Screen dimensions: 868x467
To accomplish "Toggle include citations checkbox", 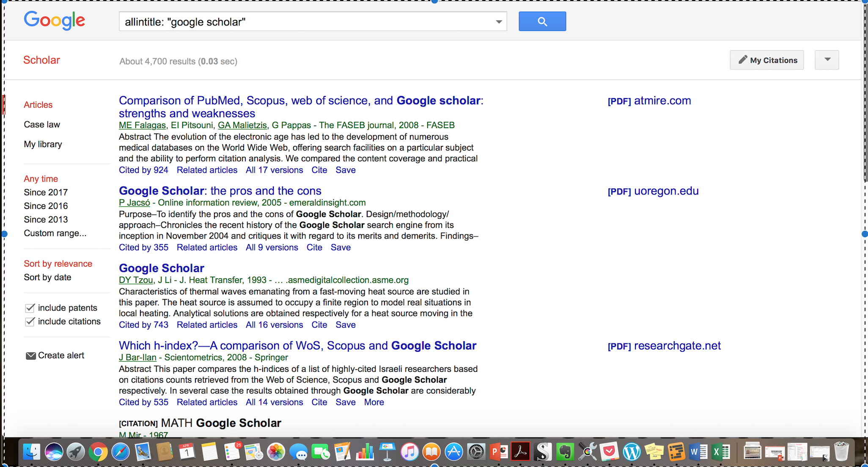I will (x=30, y=321).
